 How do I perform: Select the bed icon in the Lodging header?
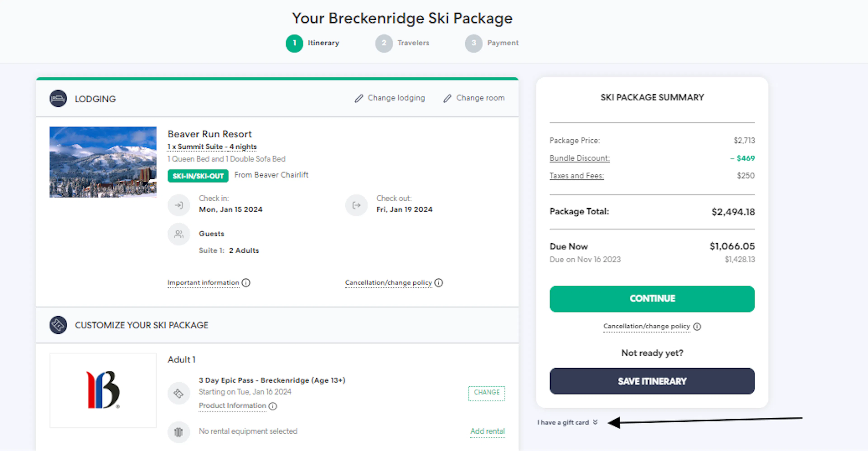click(x=58, y=99)
